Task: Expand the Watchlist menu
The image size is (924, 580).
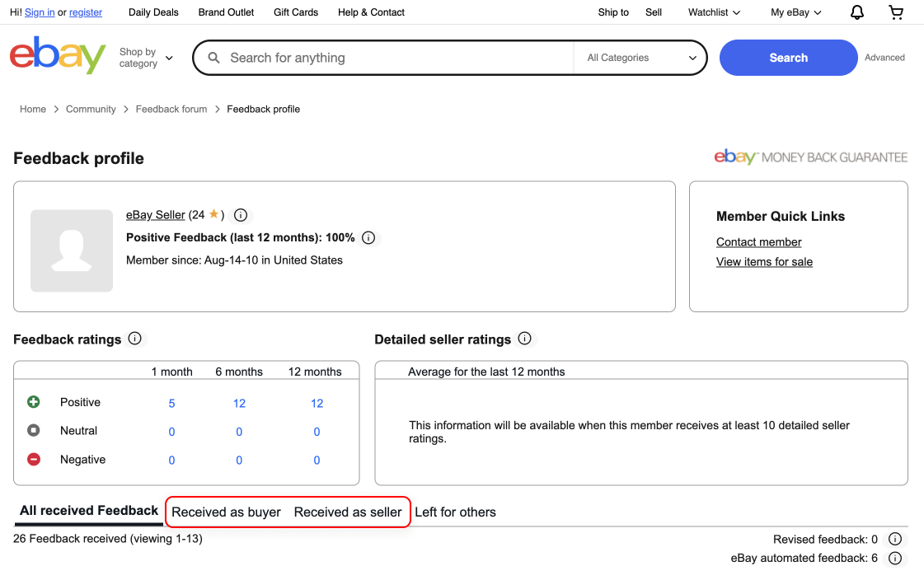Action: click(714, 12)
